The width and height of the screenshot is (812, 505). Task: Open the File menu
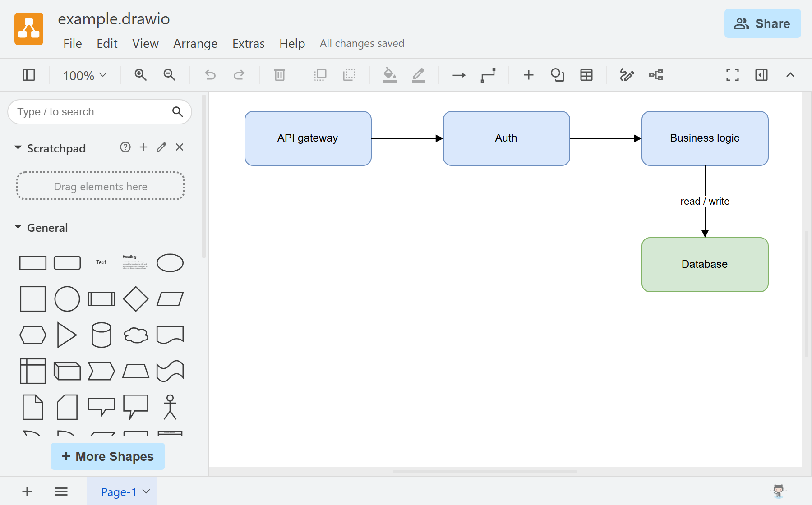[73, 44]
